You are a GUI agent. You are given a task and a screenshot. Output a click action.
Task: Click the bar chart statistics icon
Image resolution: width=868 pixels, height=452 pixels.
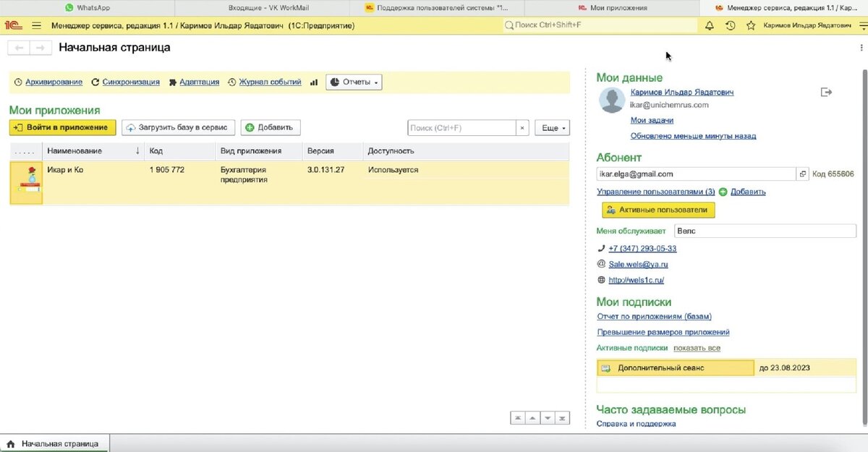coord(314,82)
